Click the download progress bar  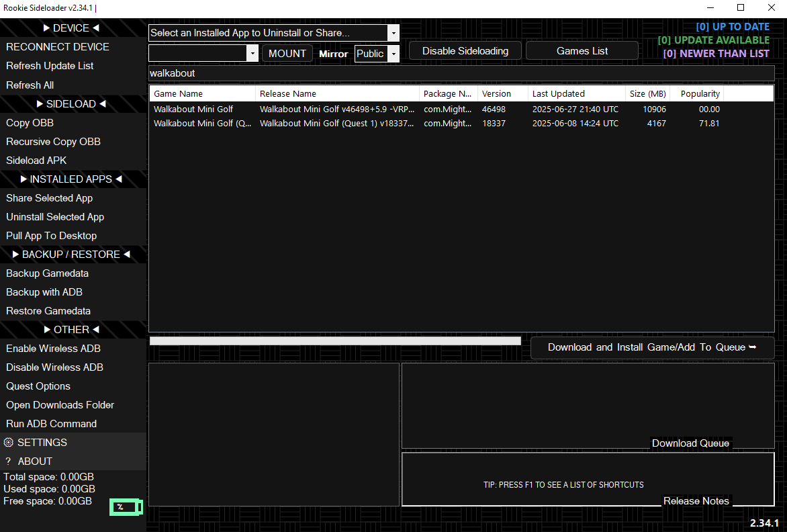coord(335,341)
